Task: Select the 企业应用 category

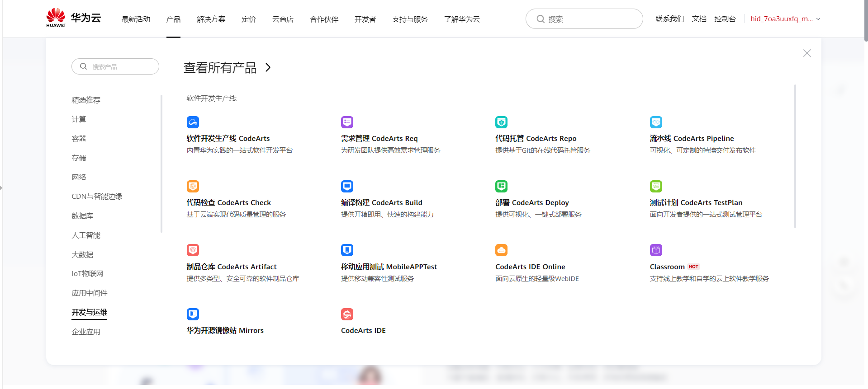Action: [x=86, y=332]
